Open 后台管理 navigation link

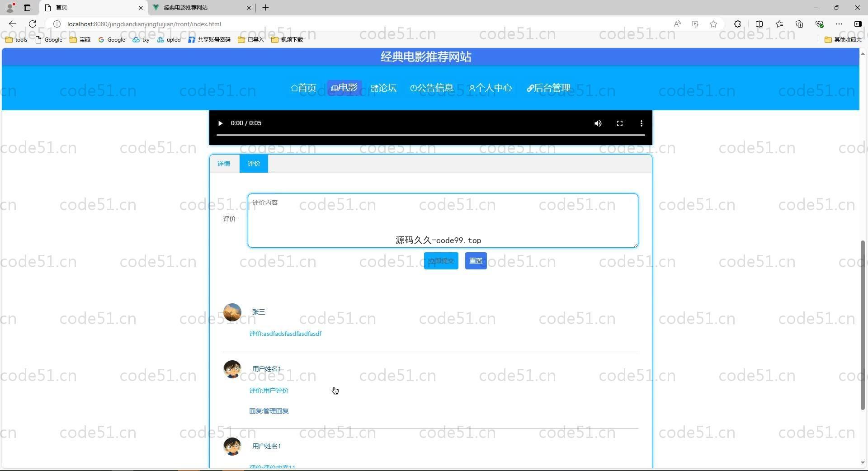click(548, 88)
